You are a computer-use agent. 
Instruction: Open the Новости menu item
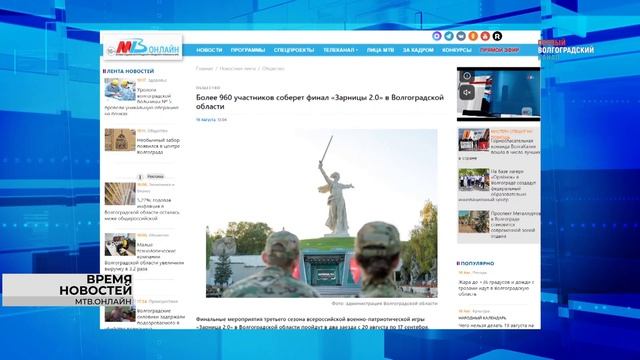click(209, 50)
